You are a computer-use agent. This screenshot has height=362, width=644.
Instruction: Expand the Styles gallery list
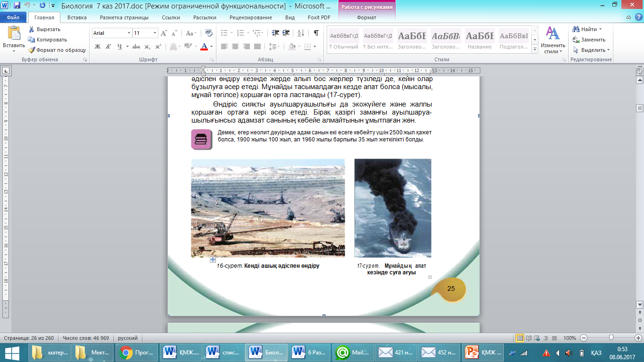point(535,49)
